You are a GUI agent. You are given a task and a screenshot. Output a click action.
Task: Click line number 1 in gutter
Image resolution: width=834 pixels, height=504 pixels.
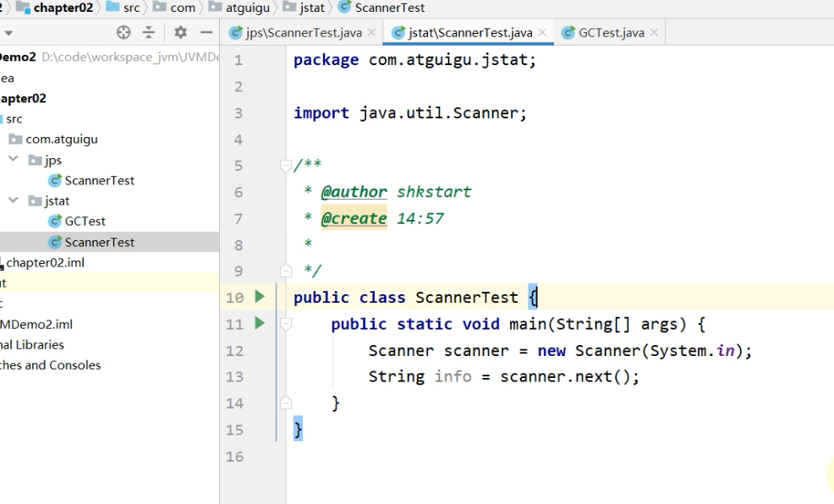point(239,60)
